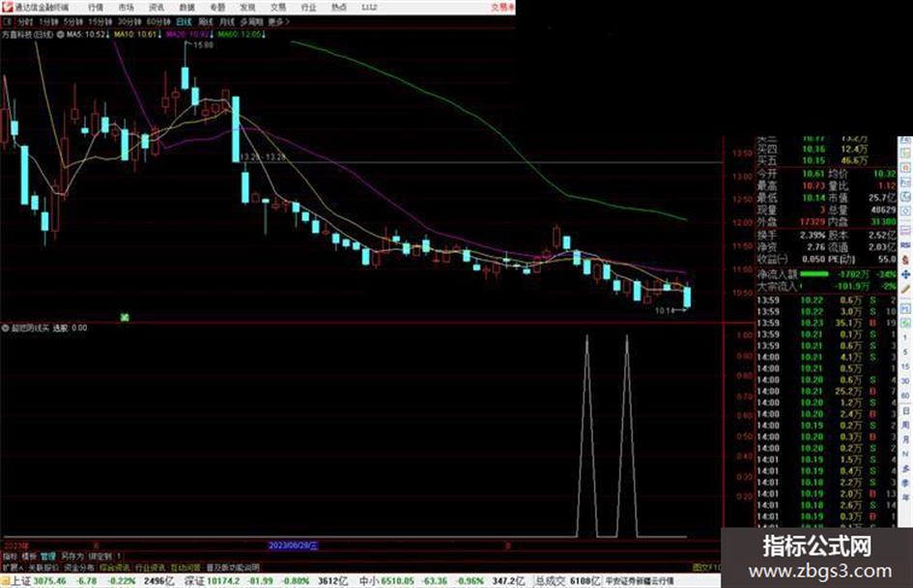Click the highlighted 管理 button

tap(48, 556)
